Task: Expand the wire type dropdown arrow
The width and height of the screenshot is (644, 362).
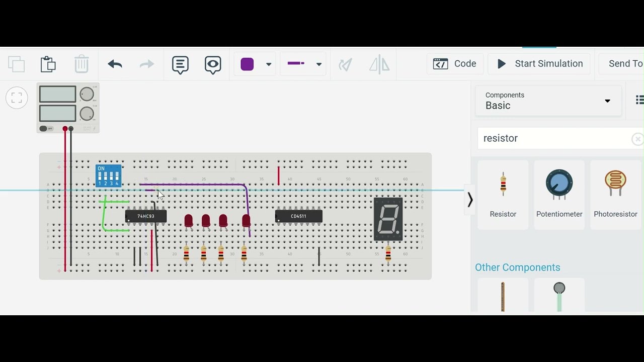Action: coord(318,64)
